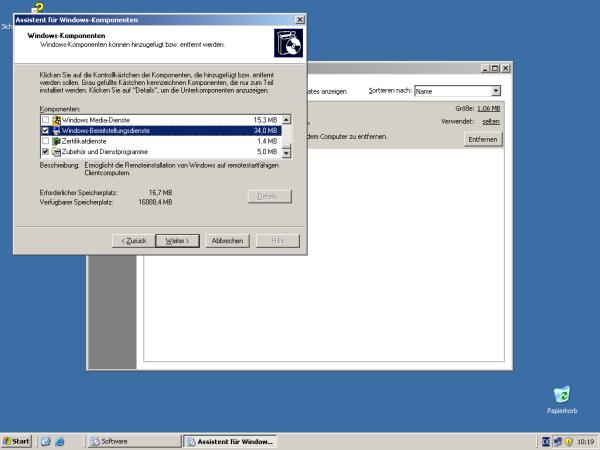
Task: Click the DE language indicator in tray
Action: [546, 442]
